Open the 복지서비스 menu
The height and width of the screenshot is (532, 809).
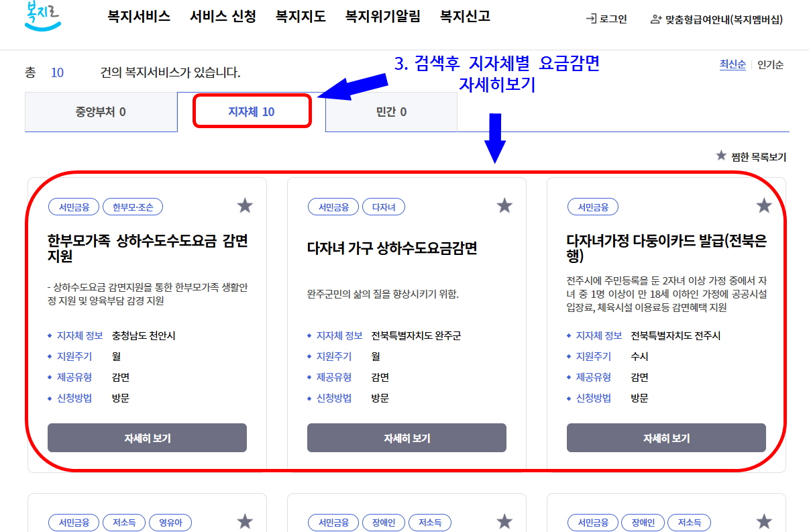(x=139, y=17)
